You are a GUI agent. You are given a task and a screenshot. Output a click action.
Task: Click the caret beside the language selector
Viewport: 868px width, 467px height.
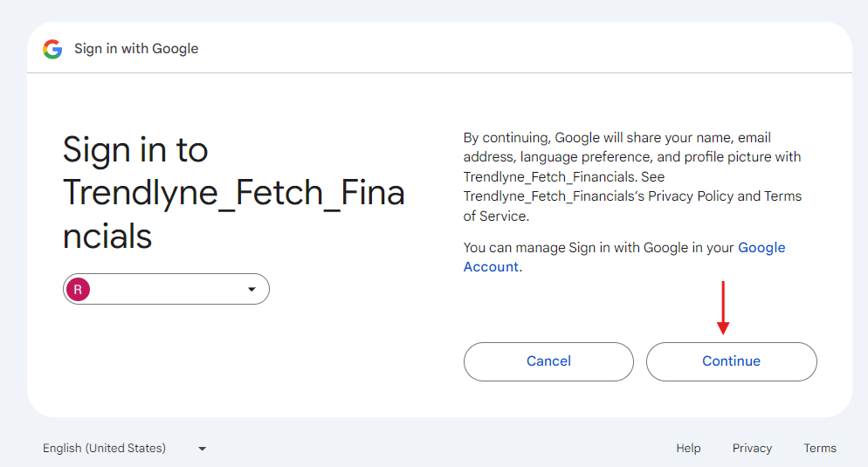coord(202,449)
